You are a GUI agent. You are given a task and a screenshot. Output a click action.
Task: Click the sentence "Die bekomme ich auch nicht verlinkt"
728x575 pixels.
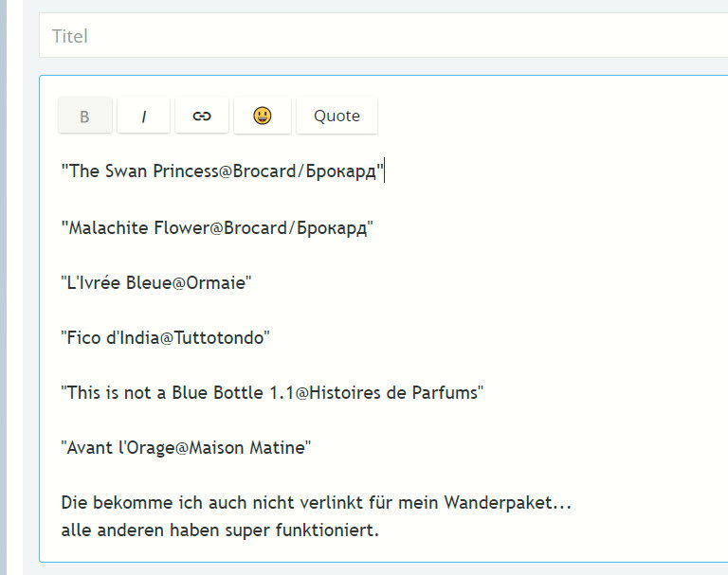[x=211, y=503]
